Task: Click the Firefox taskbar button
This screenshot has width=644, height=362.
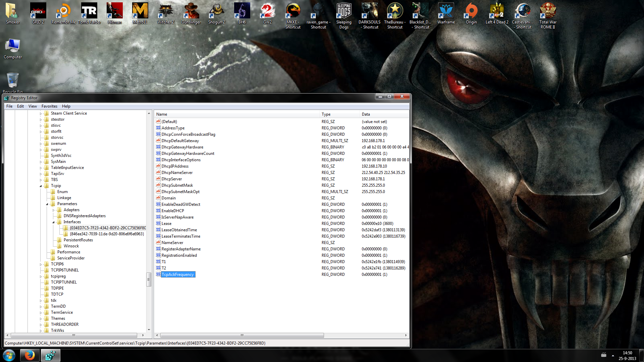Action: [30, 355]
